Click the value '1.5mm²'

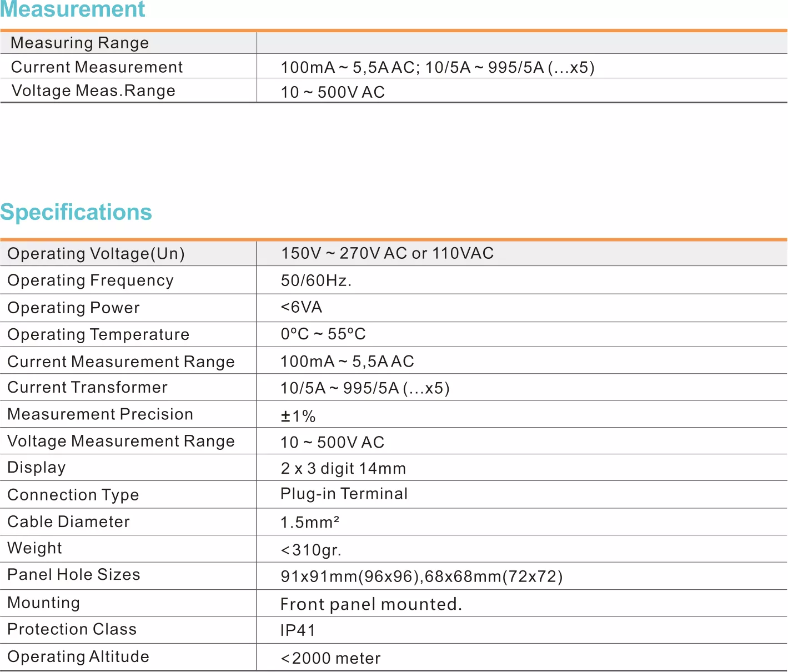[310, 523]
